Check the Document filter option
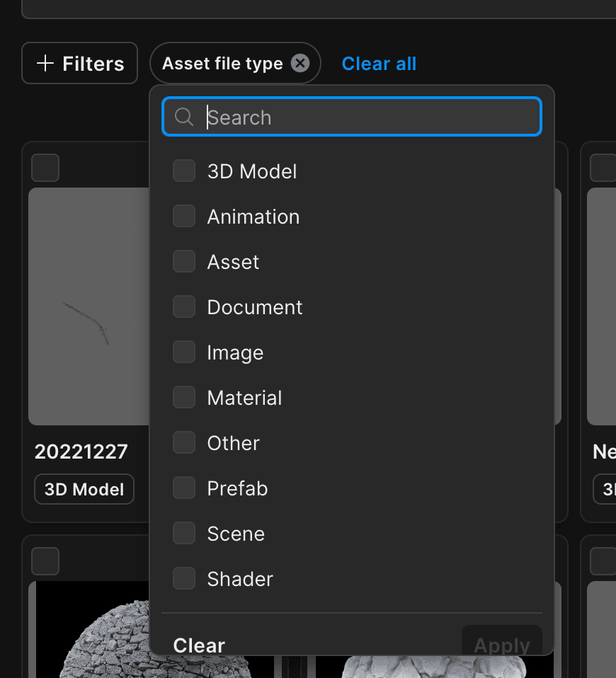616x678 pixels. [x=183, y=306]
